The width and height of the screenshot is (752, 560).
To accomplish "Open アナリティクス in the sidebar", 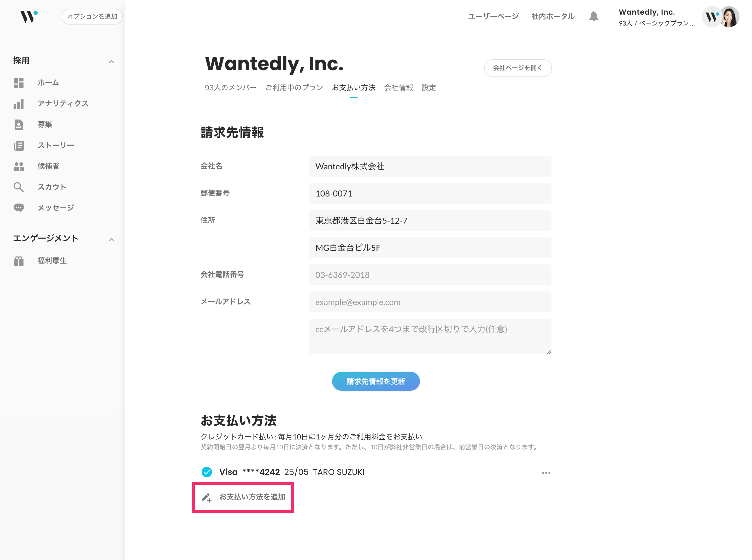I will coord(63,104).
